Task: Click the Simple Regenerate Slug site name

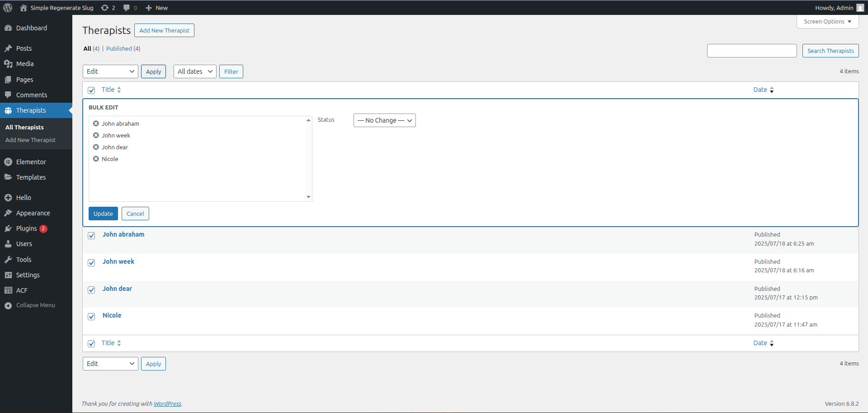Action: point(62,8)
